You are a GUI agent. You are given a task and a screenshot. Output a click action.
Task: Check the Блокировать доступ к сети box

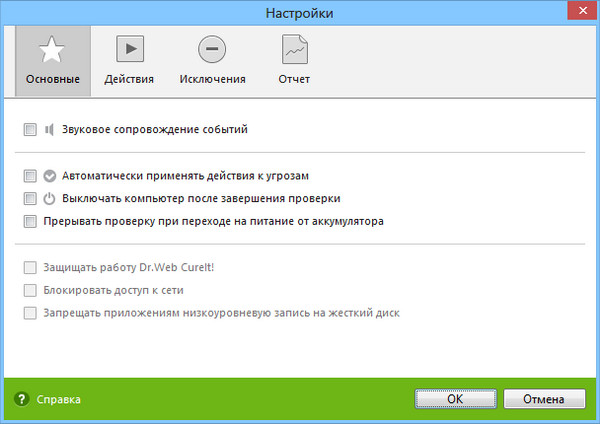[x=30, y=290]
